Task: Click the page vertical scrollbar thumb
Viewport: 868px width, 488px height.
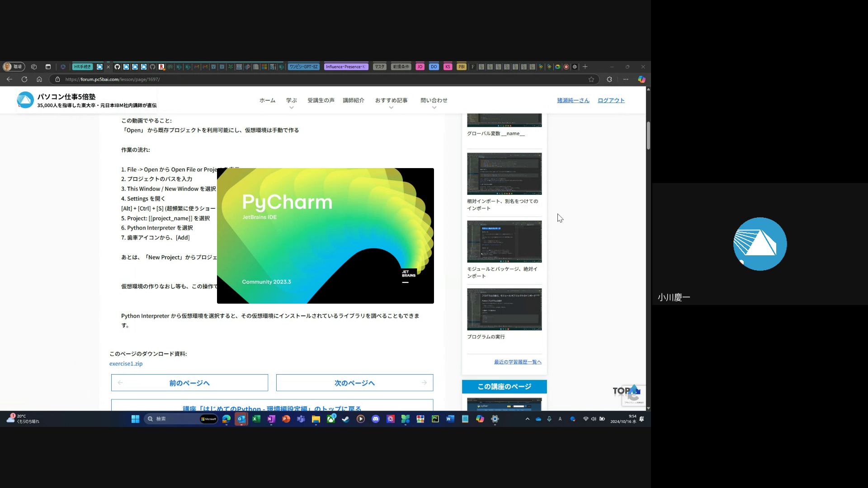Action: point(648,135)
